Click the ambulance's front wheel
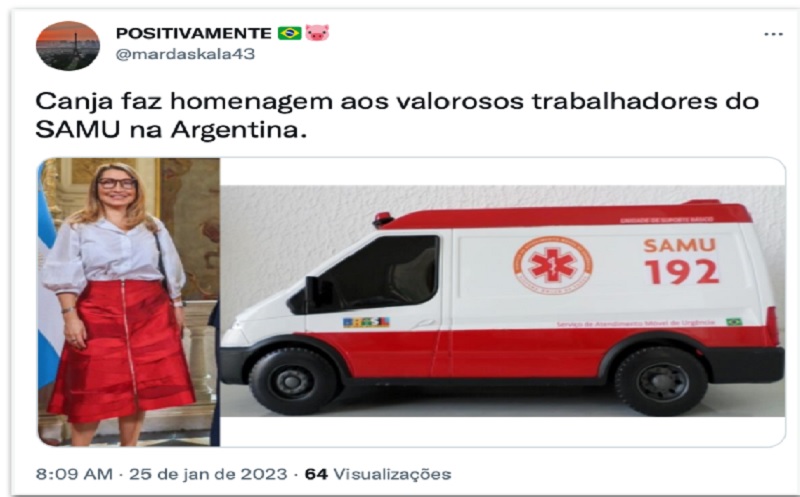Viewport: 800px width, 497px height. pyautogui.click(x=293, y=381)
